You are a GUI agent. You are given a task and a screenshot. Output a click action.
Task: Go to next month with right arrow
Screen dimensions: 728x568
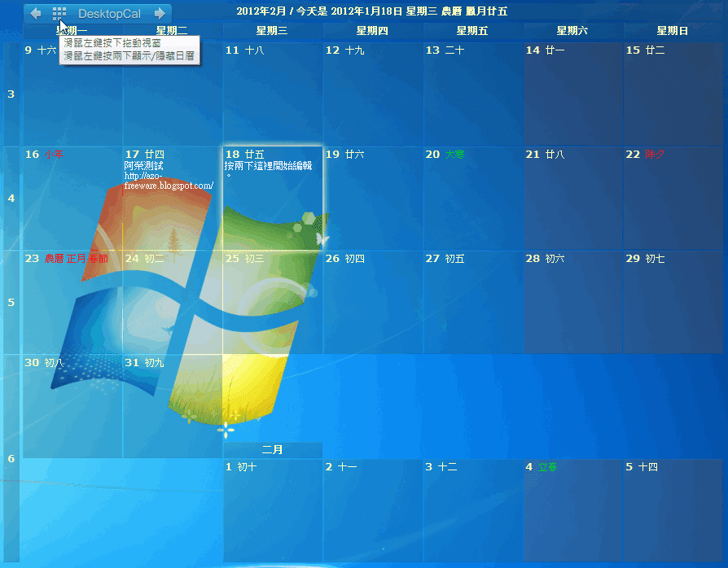pyautogui.click(x=160, y=14)
